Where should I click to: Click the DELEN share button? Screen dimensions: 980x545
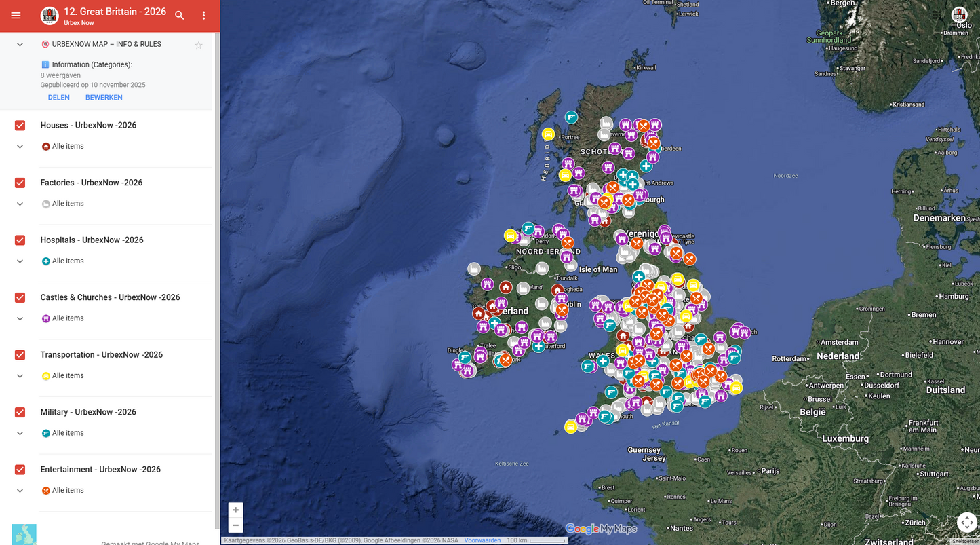tap(58, 98)
